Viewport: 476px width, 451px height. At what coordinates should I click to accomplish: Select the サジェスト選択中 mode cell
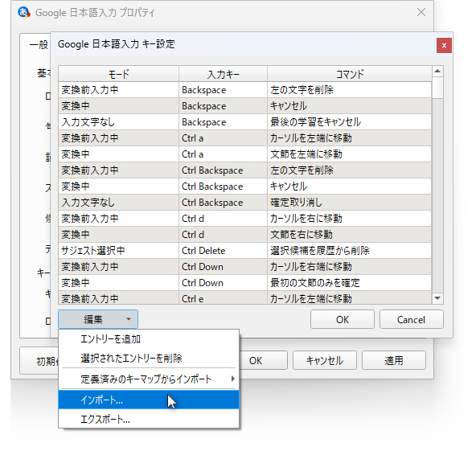click(118, 251)
